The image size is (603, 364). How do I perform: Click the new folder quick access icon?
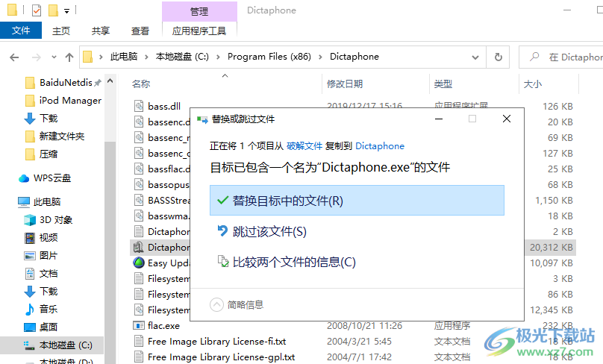coord(53,10)
